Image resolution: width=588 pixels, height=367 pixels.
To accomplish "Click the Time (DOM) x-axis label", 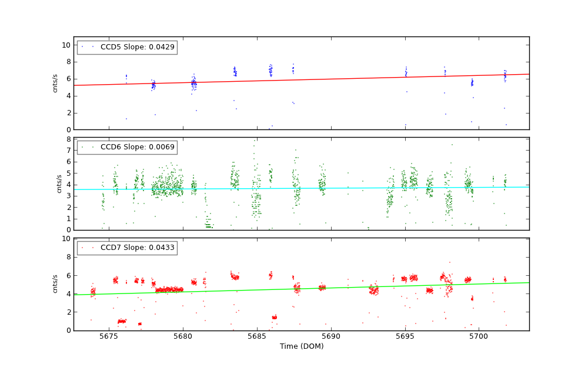I will [x=301, y=346].
